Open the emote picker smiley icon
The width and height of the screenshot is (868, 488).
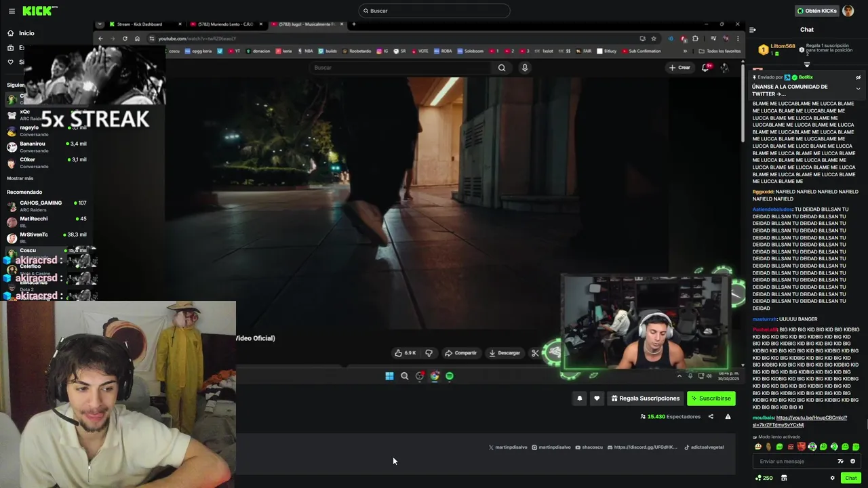(852, 462)
